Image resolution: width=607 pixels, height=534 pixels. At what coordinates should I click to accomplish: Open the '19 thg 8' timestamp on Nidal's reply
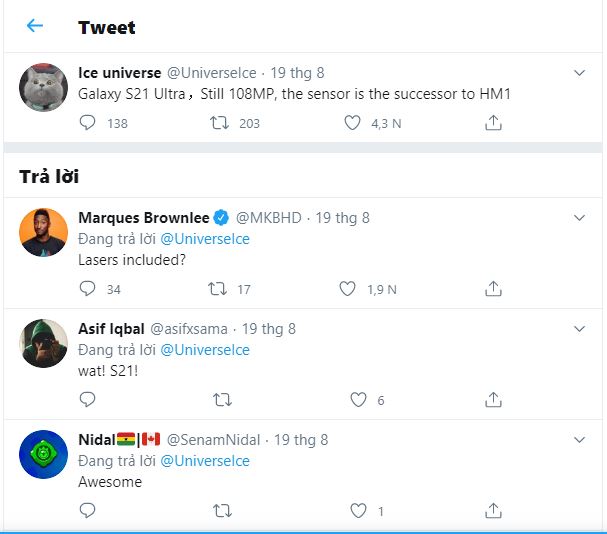point(301,439)
